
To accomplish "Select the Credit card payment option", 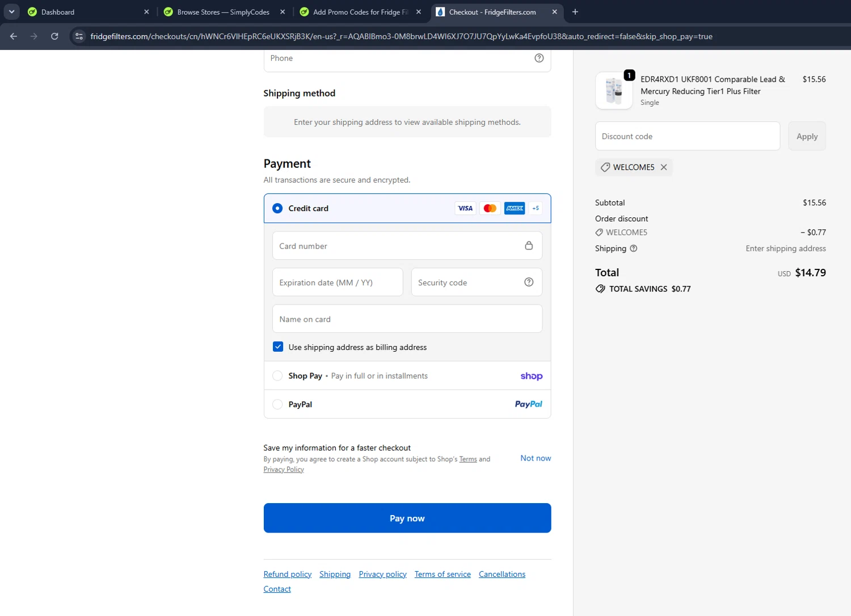I will [x=277, y=208].
